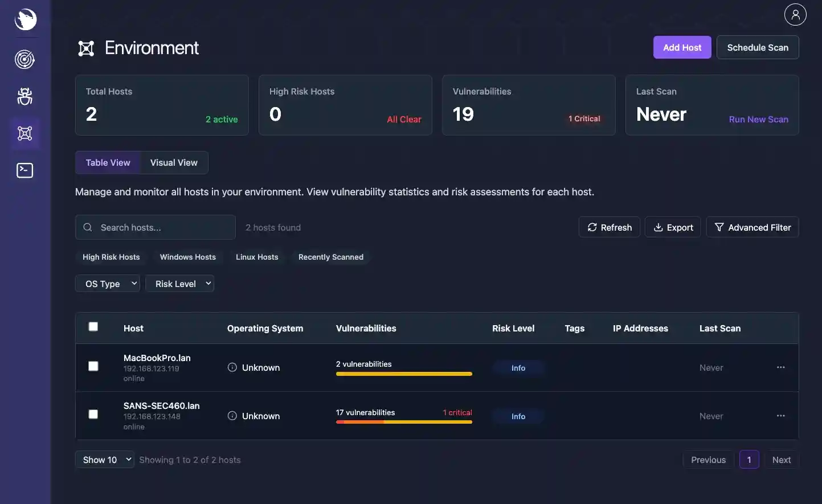This screenshot has width=822, height=504.
Task: Open the actions menu for SANS-SEC460.lan row
Action: click(780, 416)
